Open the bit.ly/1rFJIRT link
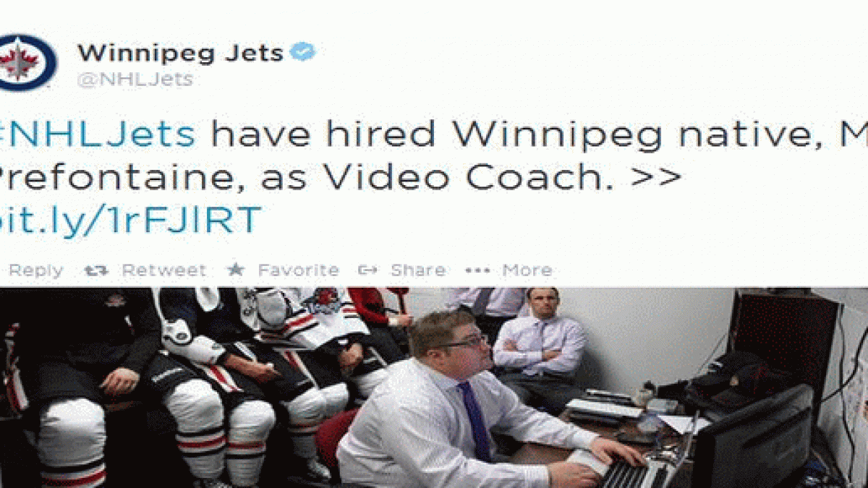Screen dimensions: 868x488 point(130,220)
